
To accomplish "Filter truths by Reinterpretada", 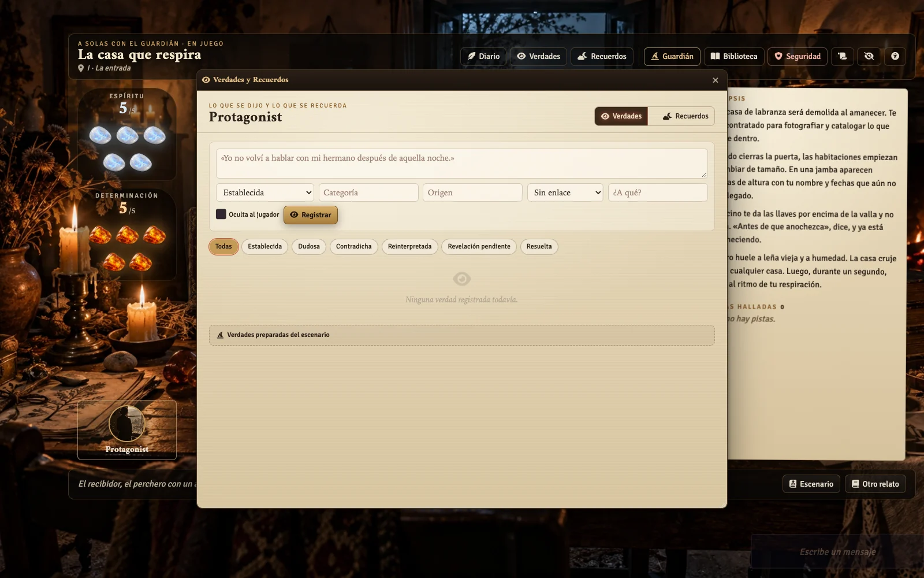I will pos(410,247).
